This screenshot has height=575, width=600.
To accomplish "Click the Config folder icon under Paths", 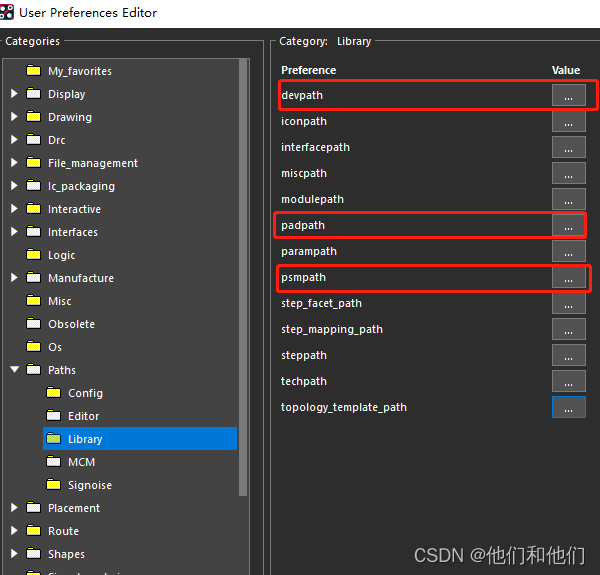I will click(54, 393).
